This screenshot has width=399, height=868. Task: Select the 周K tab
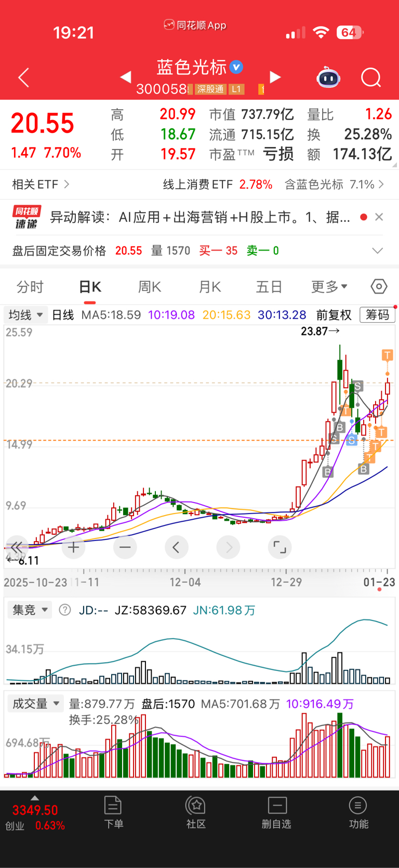click(x=150, y=287)
